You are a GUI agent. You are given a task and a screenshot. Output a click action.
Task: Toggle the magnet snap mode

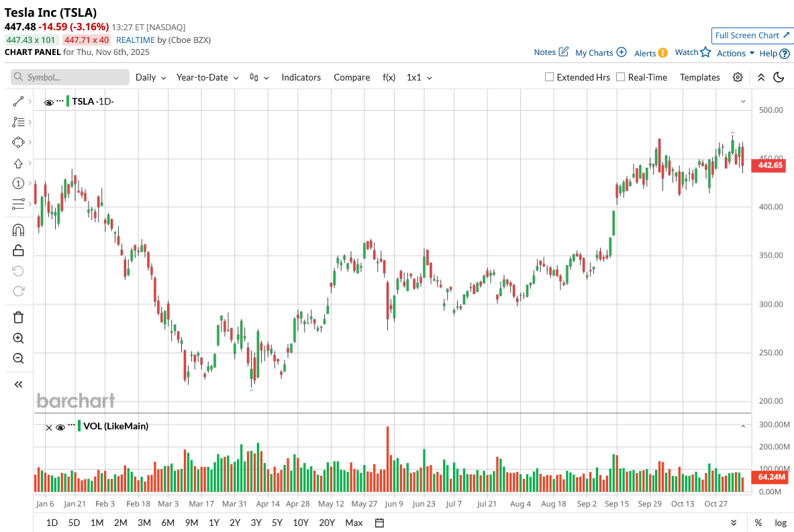coord(18,230)
